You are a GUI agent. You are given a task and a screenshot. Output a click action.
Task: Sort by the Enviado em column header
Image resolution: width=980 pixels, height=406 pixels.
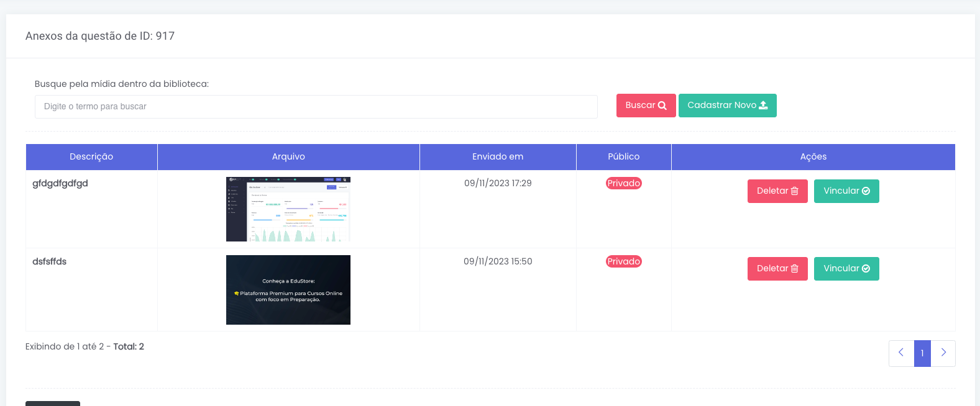(498, 157)
